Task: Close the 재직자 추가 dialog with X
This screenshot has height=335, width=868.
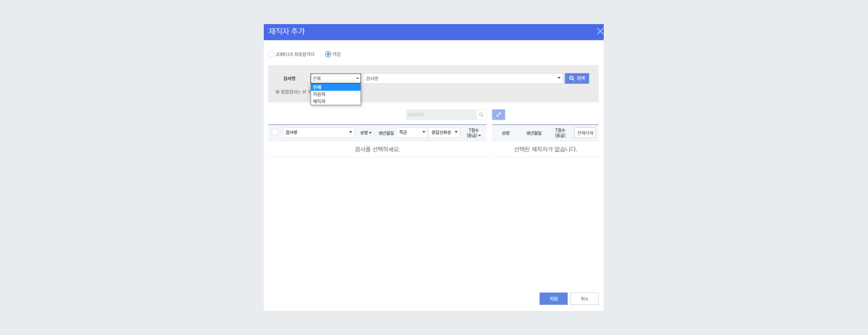Action: click(600, 31)
